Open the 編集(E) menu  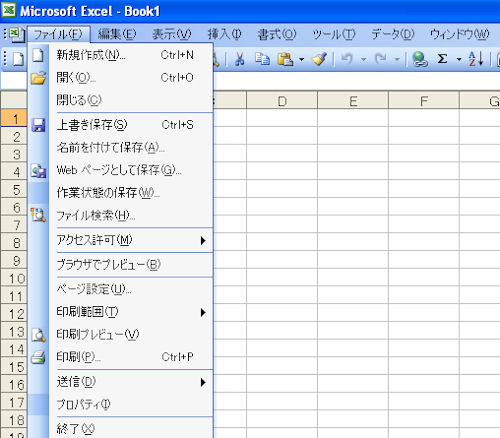coord(117,34)
